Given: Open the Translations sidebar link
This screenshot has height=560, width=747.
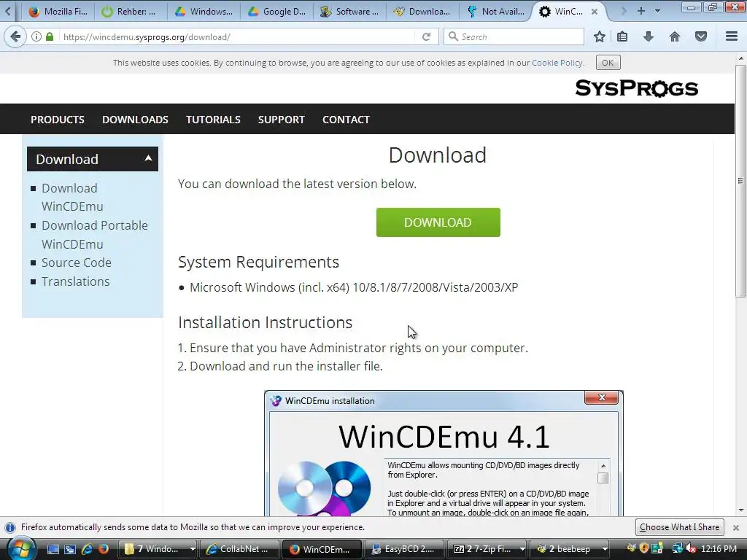Looking at the screenshot, I should pos(75,281).
